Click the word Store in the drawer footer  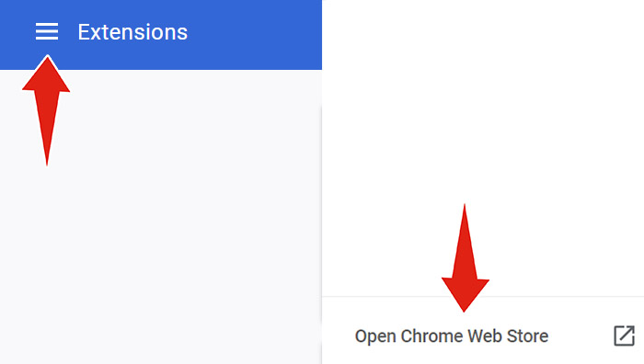coord(527,336)
